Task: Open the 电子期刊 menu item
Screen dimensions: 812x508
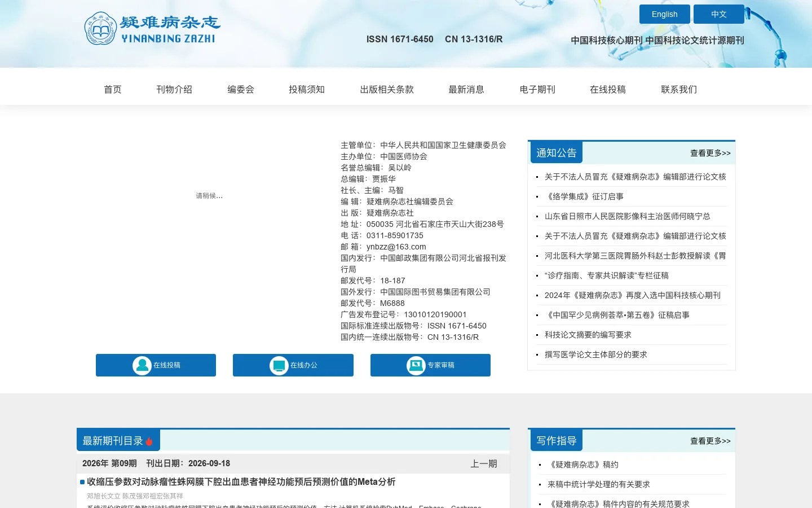Action: pyautogui.click(x=537, y=89)
